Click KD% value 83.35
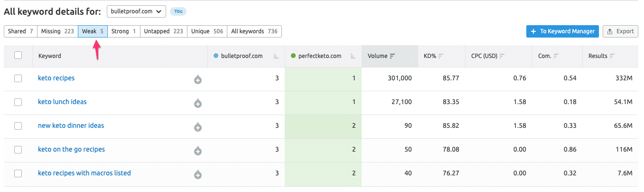The width and height of the screenshot is (644, 192). point(451,102)
